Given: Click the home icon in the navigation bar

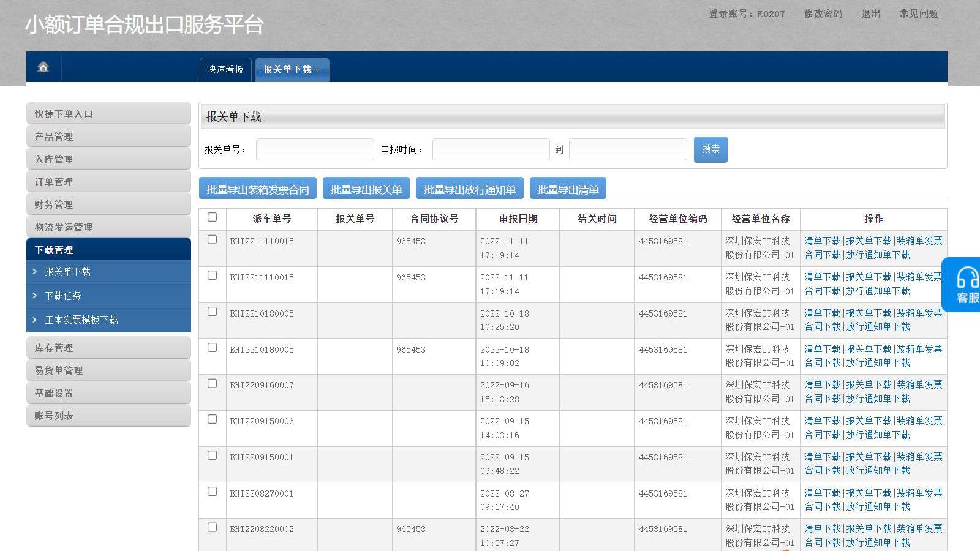Looking at the screenshot, I should pyautogui.click(x=42, y=68).
